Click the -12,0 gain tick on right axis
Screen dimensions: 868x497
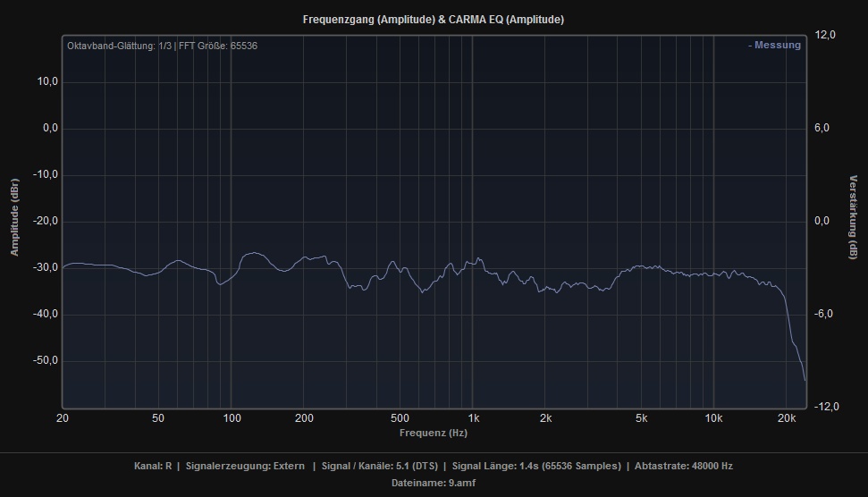(x=825, y=407)
